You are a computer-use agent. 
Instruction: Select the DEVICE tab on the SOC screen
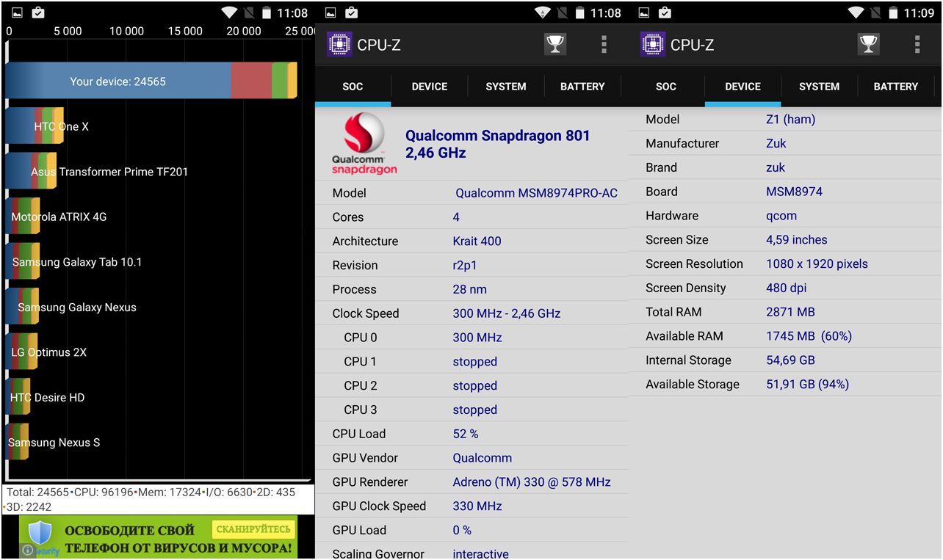coord(429,87)
